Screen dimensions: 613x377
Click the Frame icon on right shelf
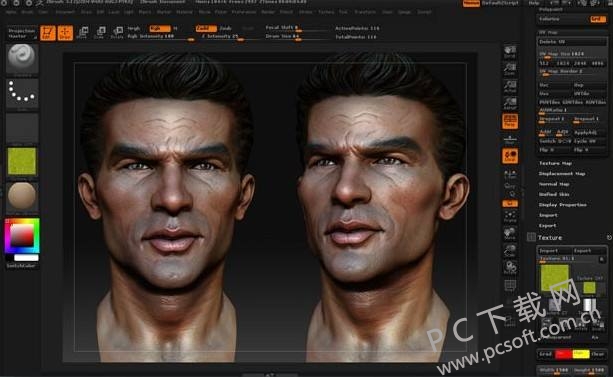(510, 217)
